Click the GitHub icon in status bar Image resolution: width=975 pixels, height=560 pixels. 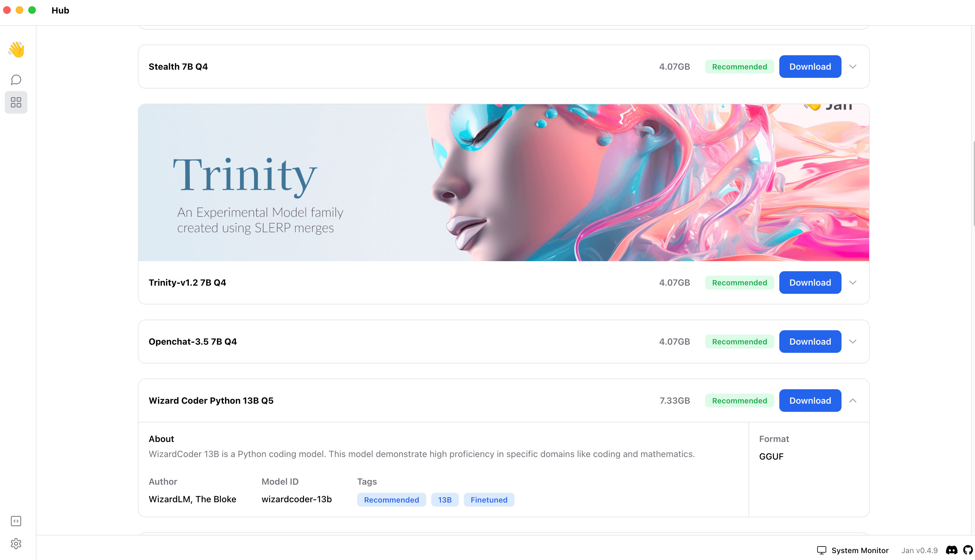coord(968,550)
